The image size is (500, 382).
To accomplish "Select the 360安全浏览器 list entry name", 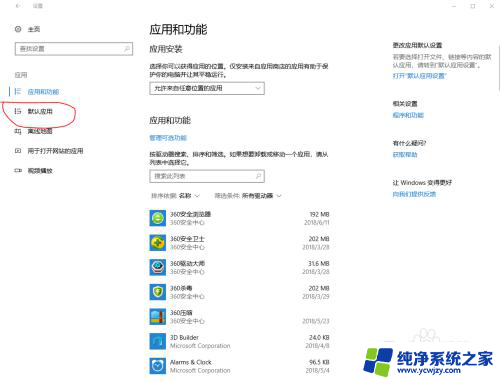I will click(x=190, y=214).
